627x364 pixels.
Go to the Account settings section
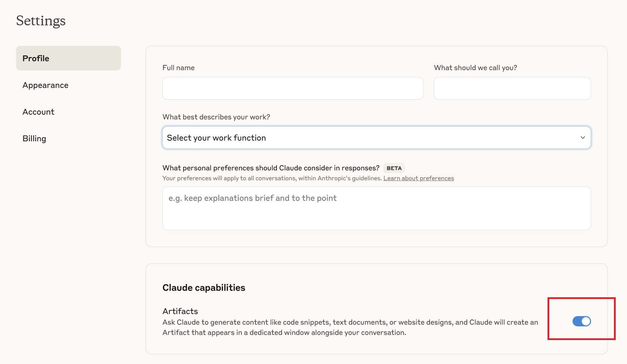point(38,112)
